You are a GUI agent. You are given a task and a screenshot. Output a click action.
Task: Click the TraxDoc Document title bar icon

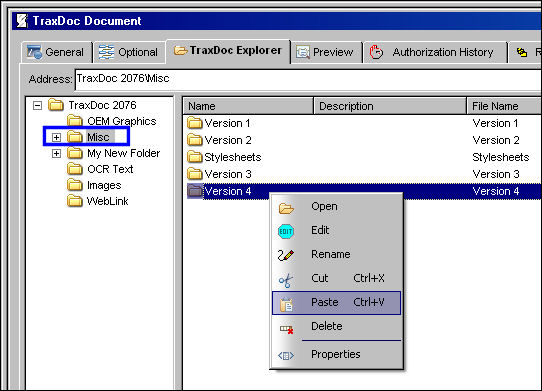click(22, 21)
